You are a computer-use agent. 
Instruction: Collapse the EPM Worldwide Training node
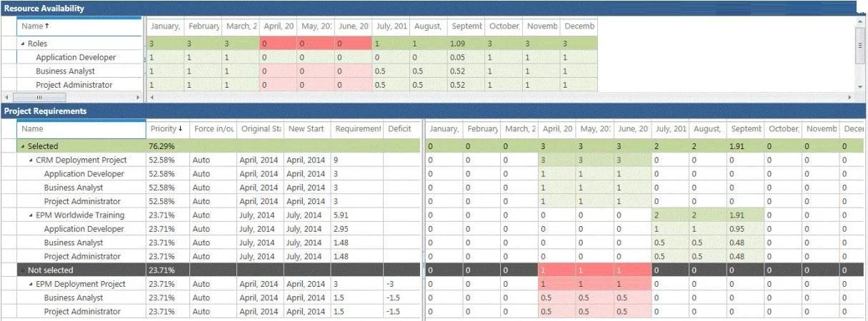click(x=31, y=215)
